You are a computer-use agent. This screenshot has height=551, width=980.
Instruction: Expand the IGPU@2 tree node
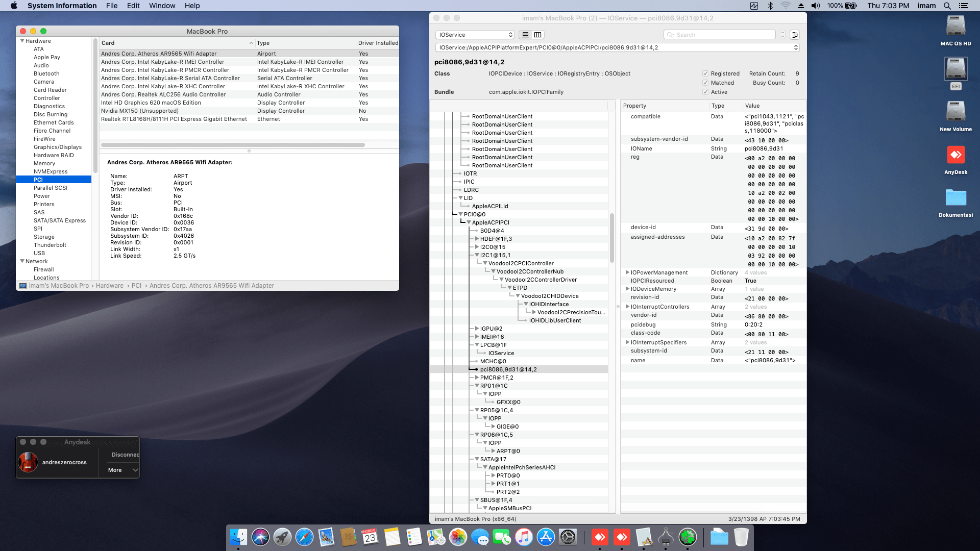(477, 329)
